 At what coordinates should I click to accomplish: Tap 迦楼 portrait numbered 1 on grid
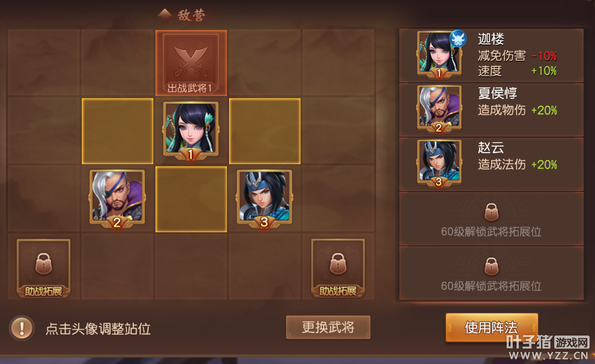coord(191,131)
